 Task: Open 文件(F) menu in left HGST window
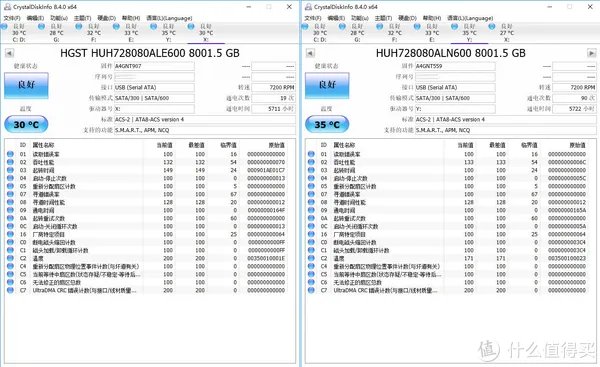click(12, 18)
